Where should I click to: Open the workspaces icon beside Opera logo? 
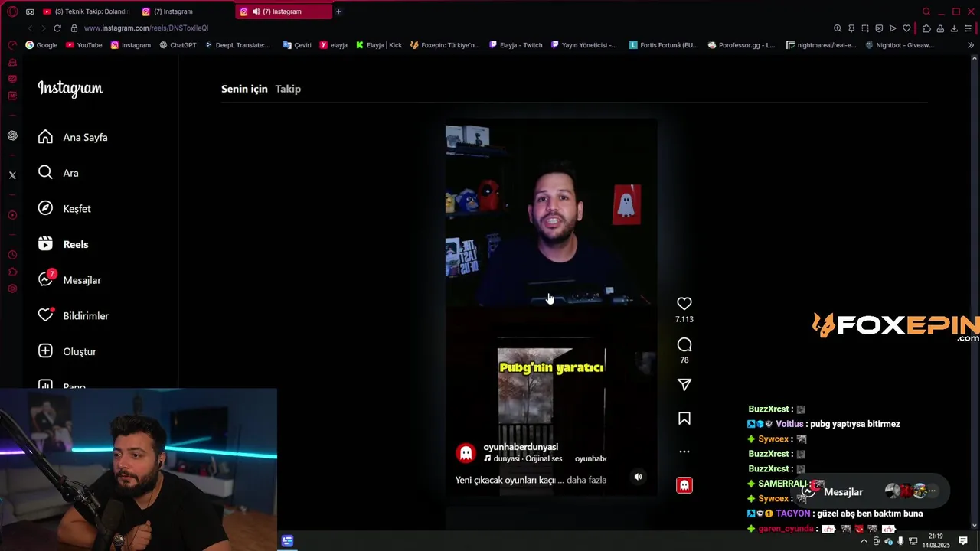(30, 11)
